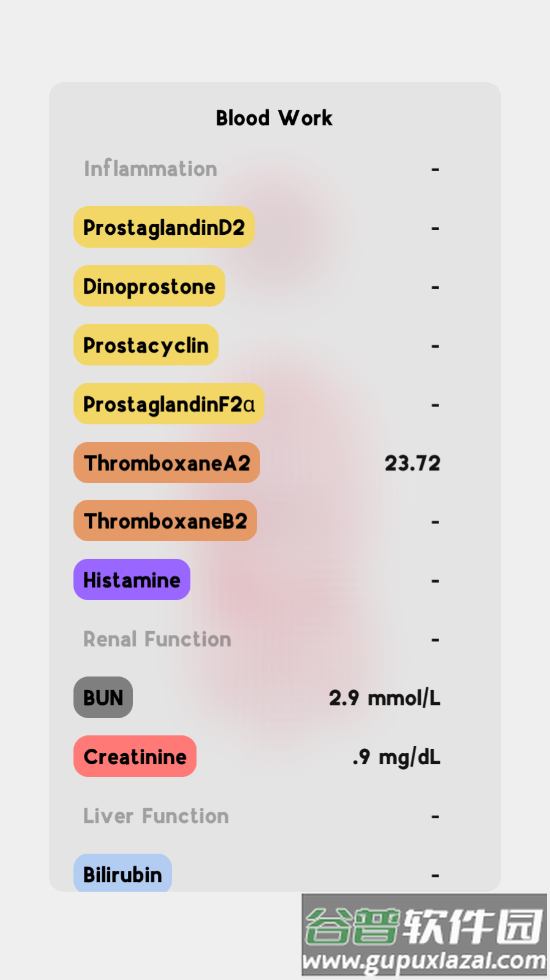Click the orange ThromboxaneA2 tag

(x=166, y=463)
